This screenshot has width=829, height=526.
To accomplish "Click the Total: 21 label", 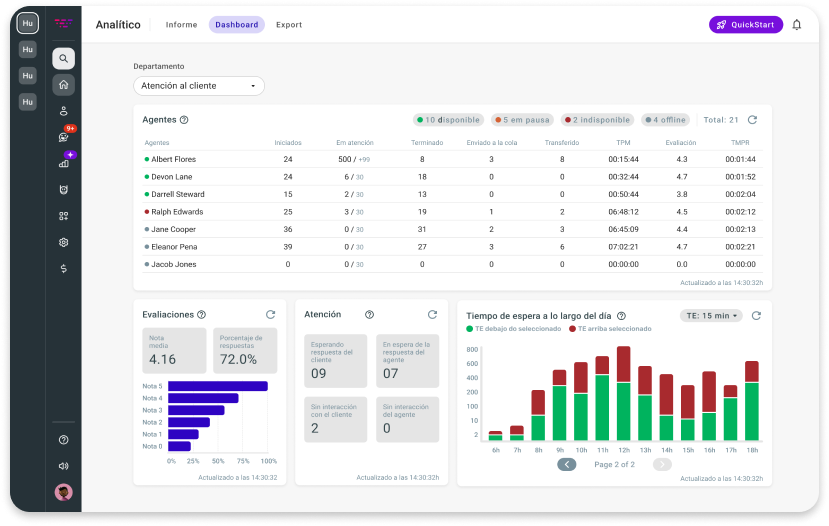I will click(721, 120).
